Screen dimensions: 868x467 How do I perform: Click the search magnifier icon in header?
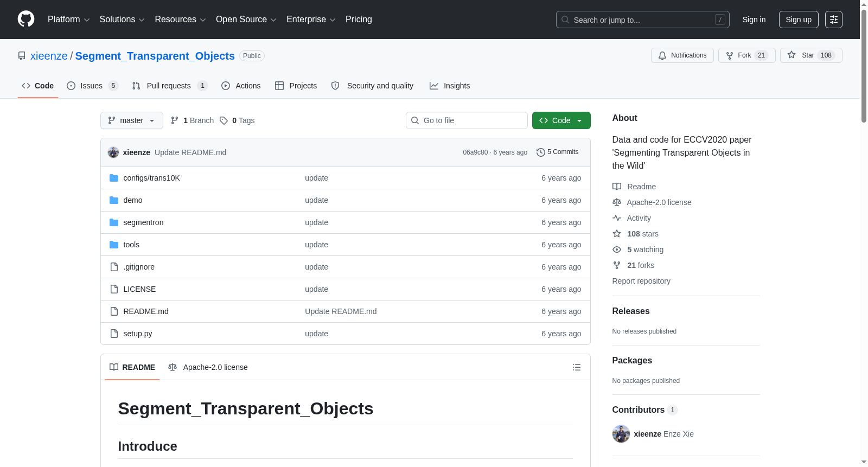(565, 20)
